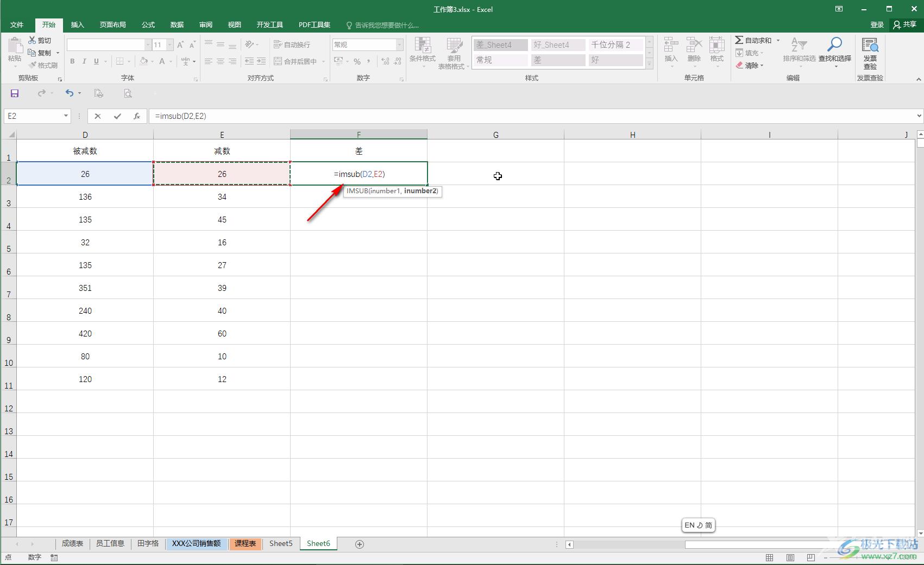Click the Print Preview icon in quick toolbar

point(128,93)
